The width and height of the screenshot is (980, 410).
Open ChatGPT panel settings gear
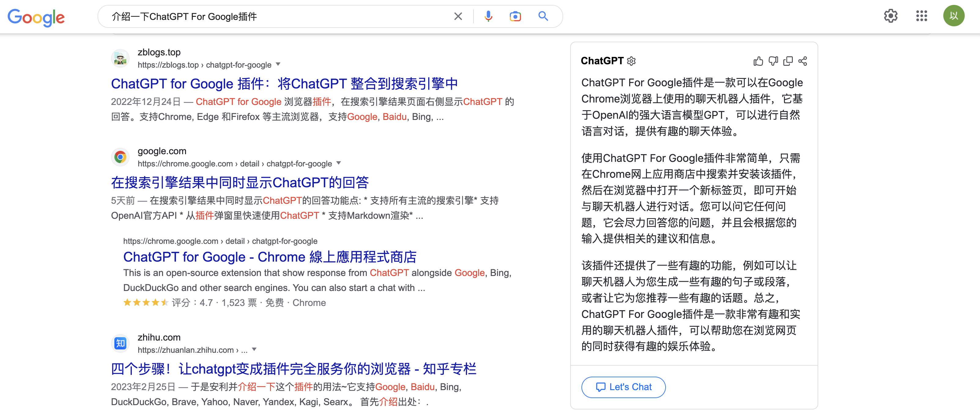point(631,61)
